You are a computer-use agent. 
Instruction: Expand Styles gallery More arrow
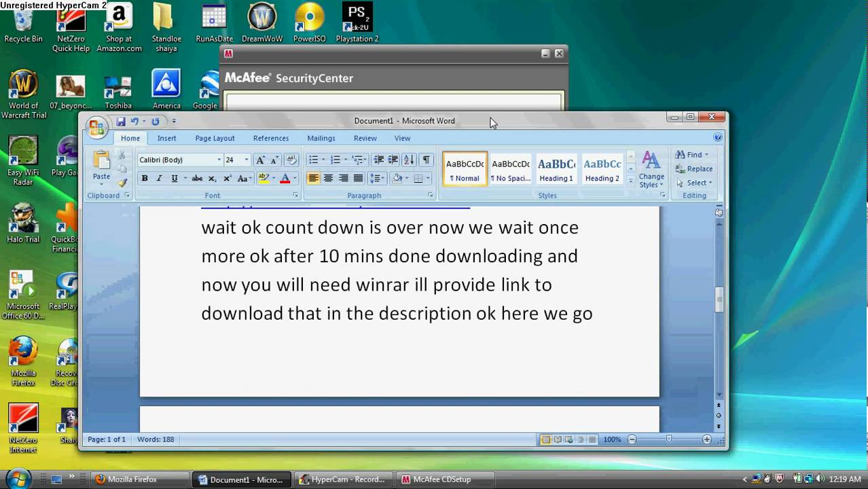630,181
